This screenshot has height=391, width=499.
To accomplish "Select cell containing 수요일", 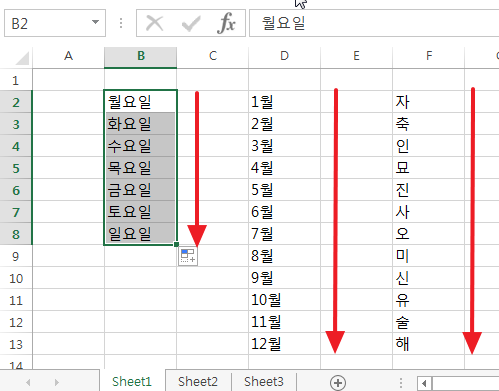I will click(x=141, y=146).
